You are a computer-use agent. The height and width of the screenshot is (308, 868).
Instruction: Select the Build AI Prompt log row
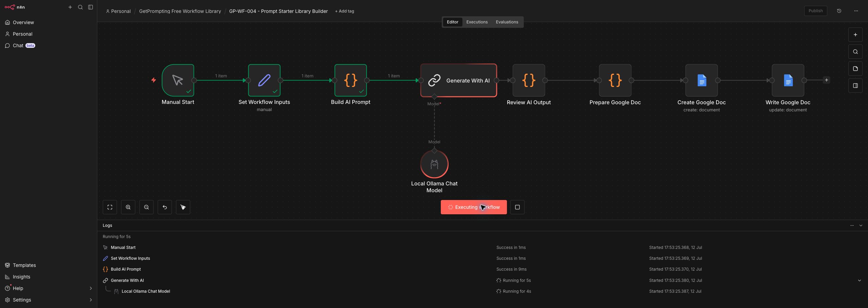click(482, 269)
